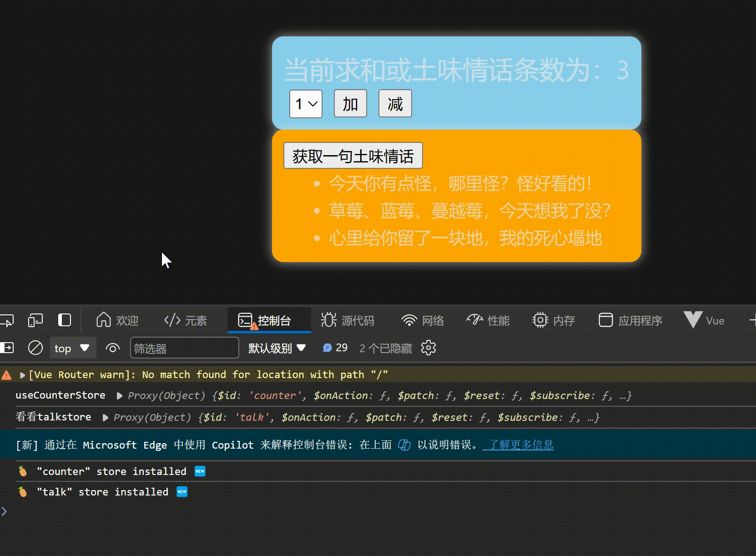Click the "counter" store installed message

point(112,471)
